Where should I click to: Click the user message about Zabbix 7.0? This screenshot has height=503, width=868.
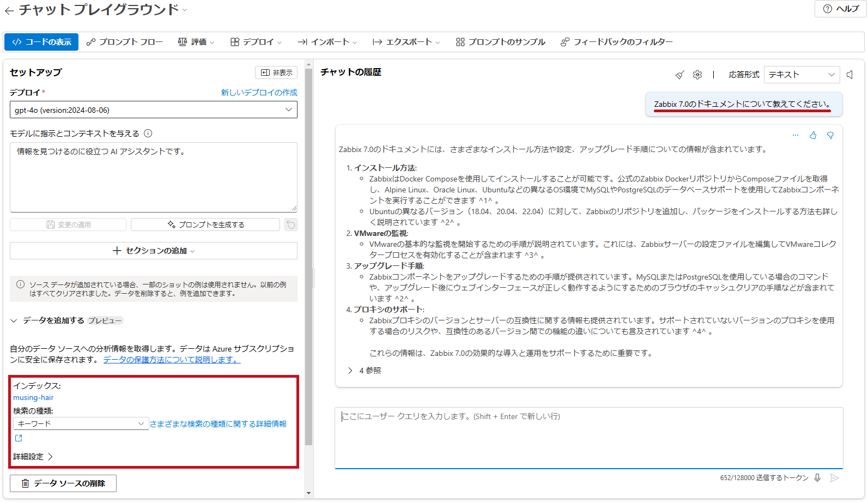(x=744, y=104)
